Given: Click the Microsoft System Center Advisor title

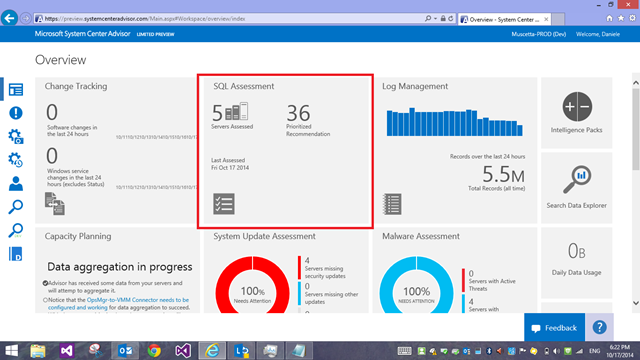Looking at the screenshot, I should (82, 34).
